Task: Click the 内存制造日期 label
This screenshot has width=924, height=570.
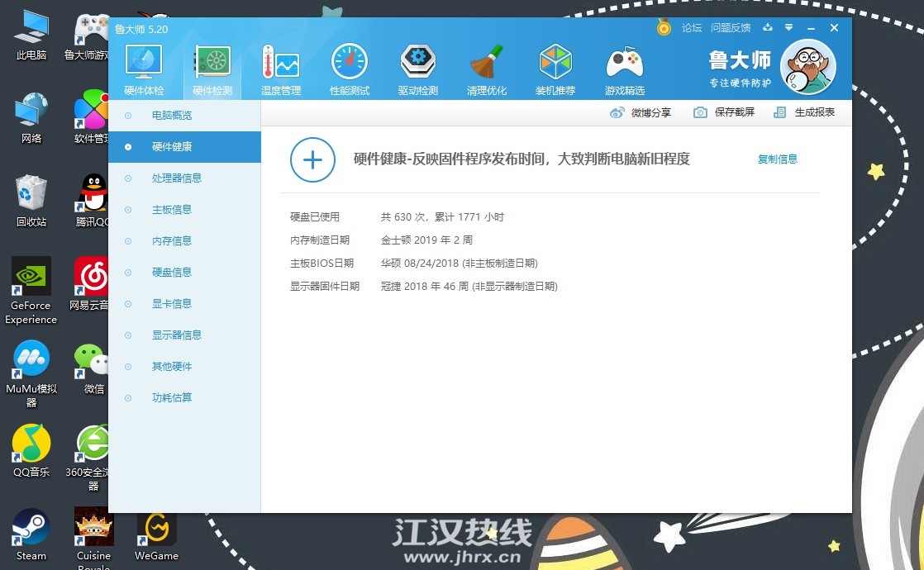Action: pyautogui.click(x=319, y=240)
